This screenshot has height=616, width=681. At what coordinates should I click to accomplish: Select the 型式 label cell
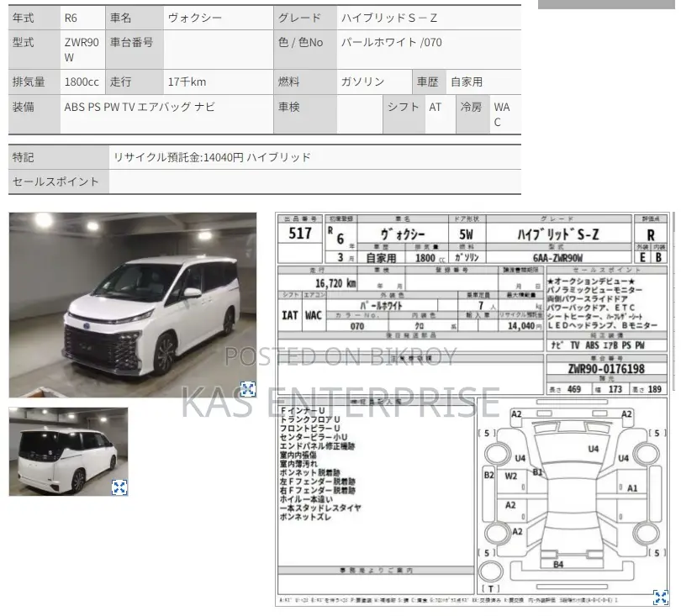point(34,50)
